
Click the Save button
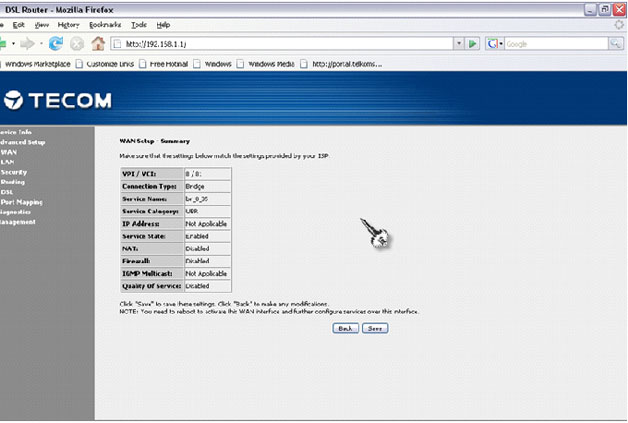tap(375, 327)
